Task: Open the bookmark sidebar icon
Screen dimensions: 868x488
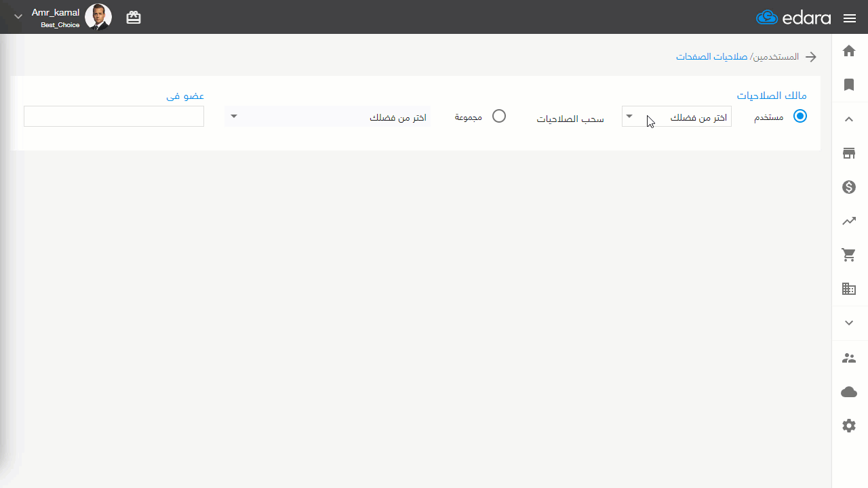Action: point(849,85)
